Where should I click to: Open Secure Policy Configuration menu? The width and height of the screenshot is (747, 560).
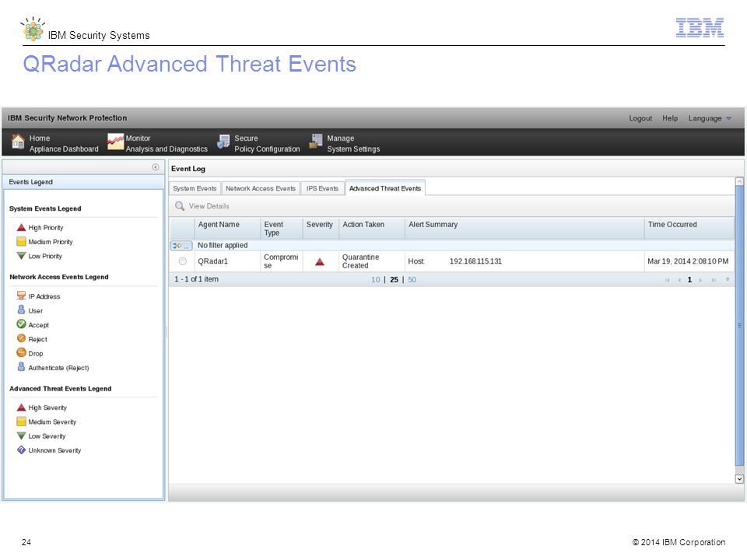(x=258, y=143)
